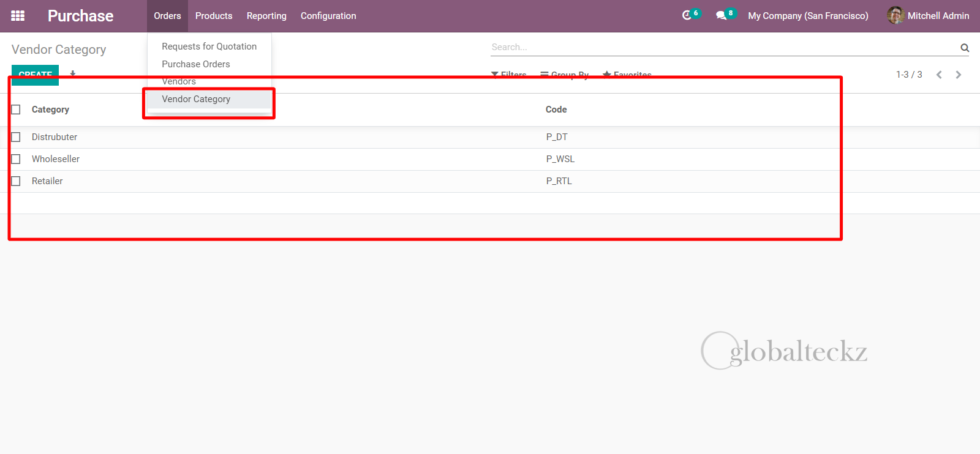Tick checkbox for Wholeseller row
Image resolution: width=980 pixels, height=454 pixels.
pyautogui.click(x=16, y=159)
